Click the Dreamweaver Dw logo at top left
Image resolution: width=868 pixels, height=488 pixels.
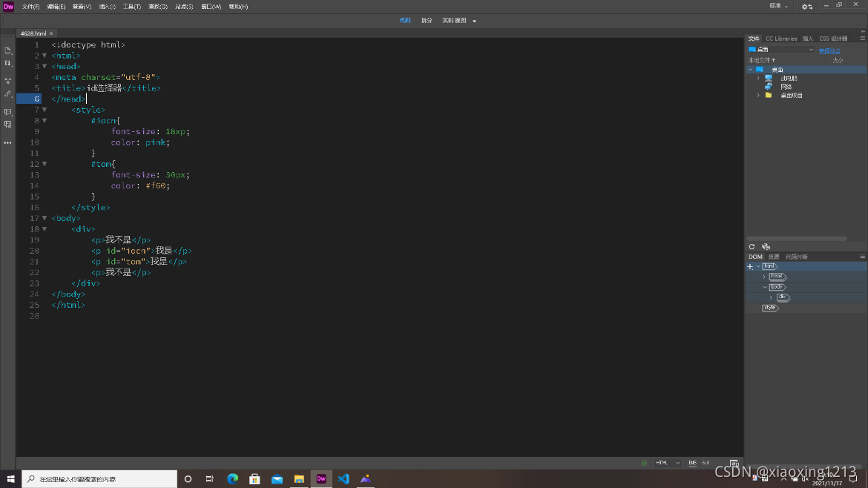[x=8, y=6]
